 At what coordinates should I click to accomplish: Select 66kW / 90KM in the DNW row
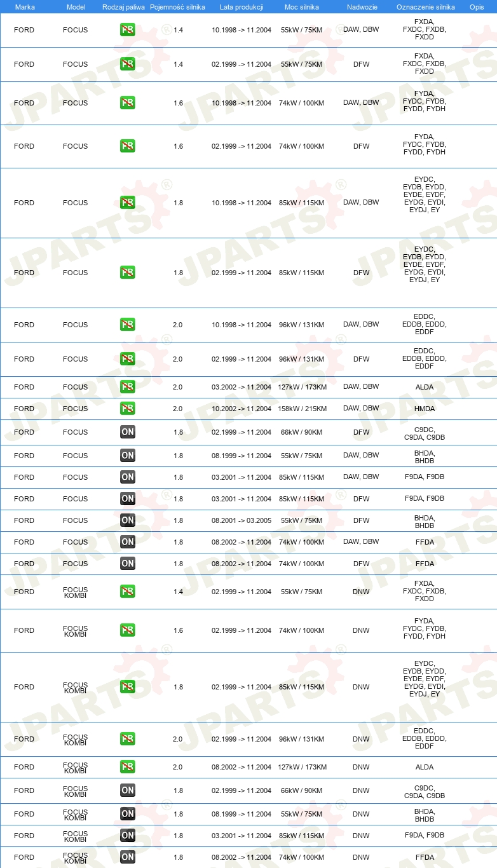click(x=302, y=790)
